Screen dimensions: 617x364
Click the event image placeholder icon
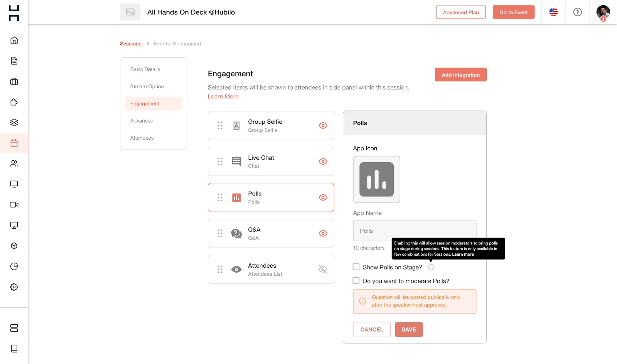pos(130,12)
